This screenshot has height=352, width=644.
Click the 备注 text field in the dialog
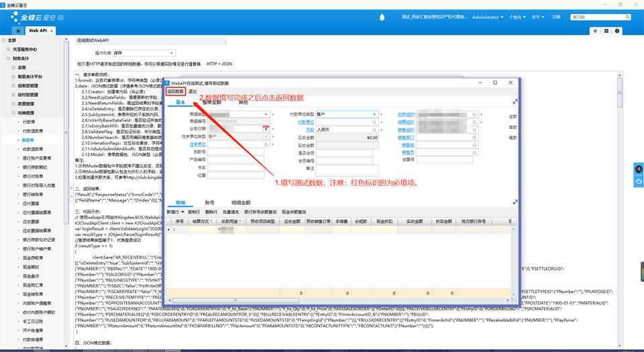pyautogui.click(x=347, y=171)
